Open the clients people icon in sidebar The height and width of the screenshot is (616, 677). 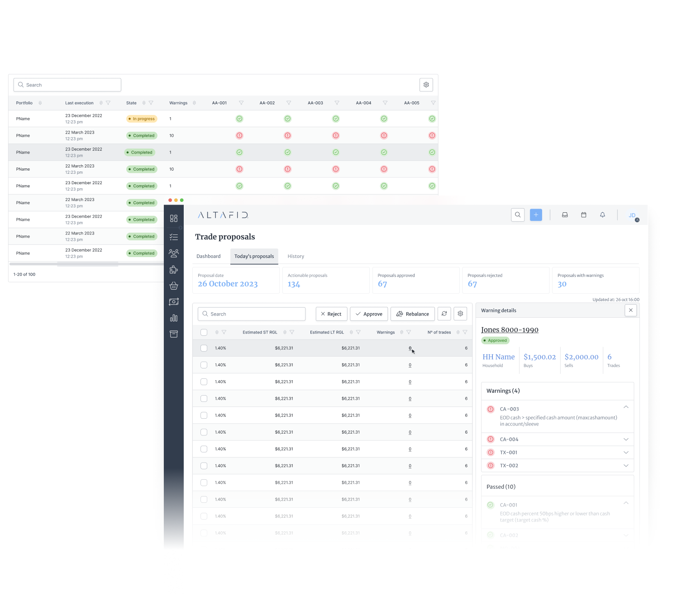[174, 253]
